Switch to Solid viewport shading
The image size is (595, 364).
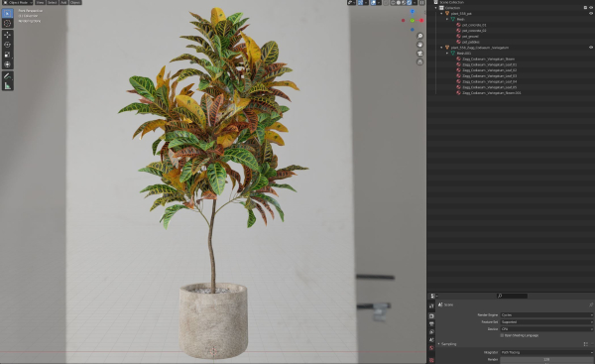[x=398, y=3]
